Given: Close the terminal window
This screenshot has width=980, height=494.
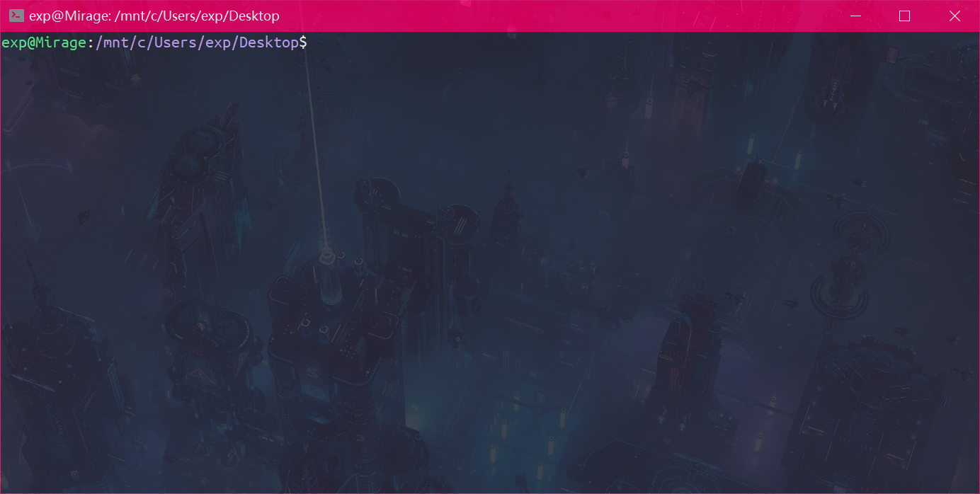Looking at the screenshot, I should (x=955, y=16).
